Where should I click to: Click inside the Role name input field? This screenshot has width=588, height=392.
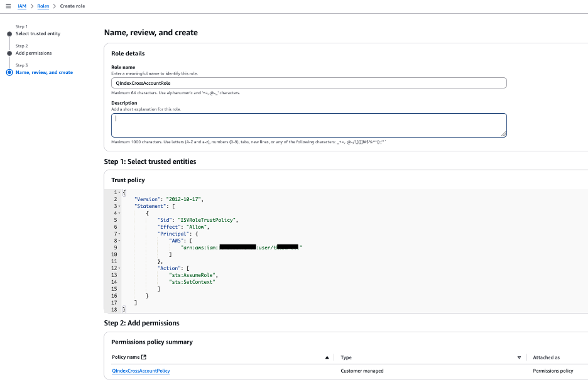(308, 82)
